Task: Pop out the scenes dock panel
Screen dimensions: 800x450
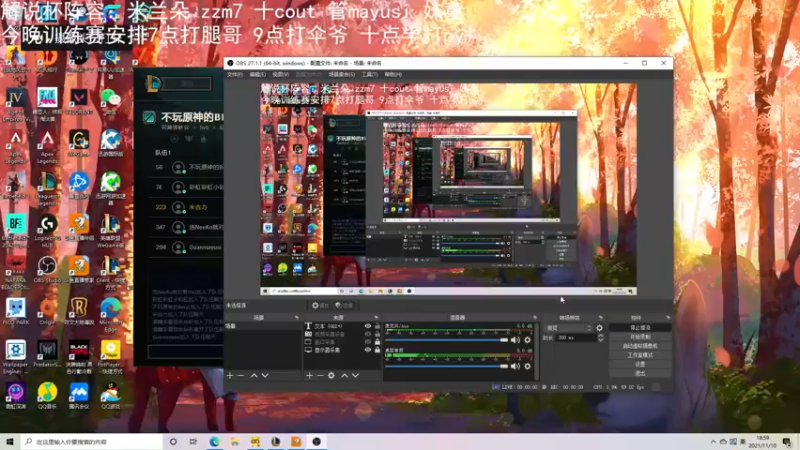Action: pos(296,318)
